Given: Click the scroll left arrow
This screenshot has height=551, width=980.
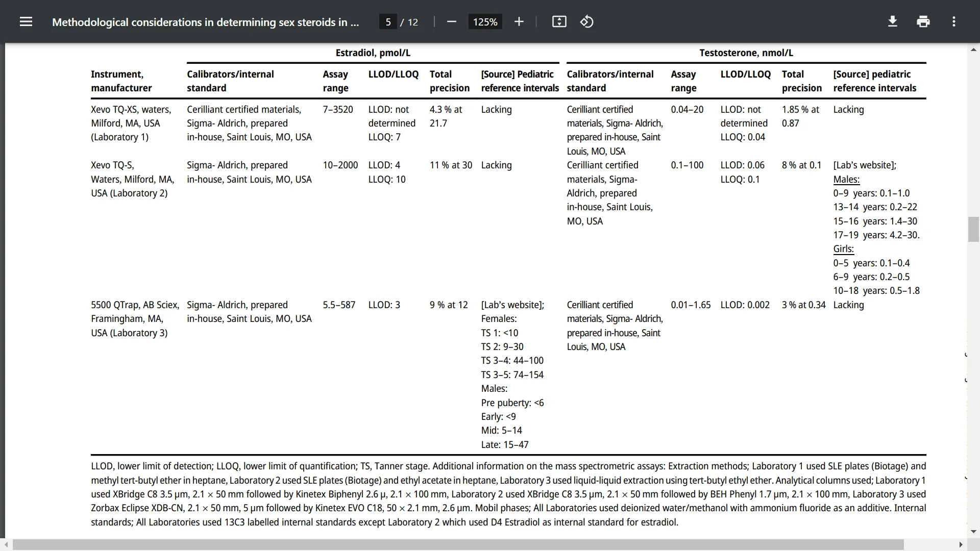Looking at the screenshot, I should [x=6, y=545].
